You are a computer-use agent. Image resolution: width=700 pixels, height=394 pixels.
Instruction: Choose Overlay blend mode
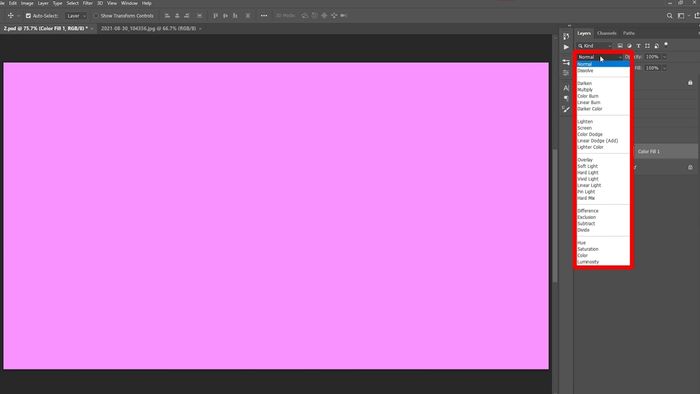(x=603, y=160)
